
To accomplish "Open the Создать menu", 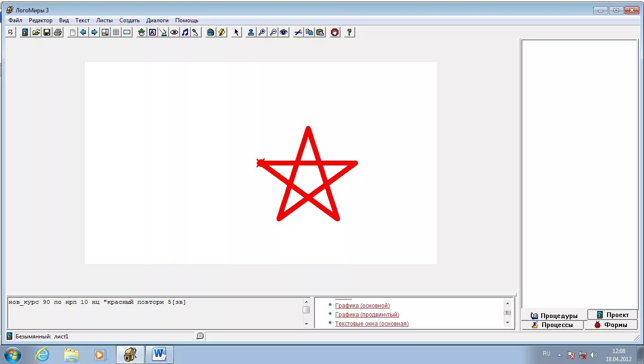I will pos(129,20).
